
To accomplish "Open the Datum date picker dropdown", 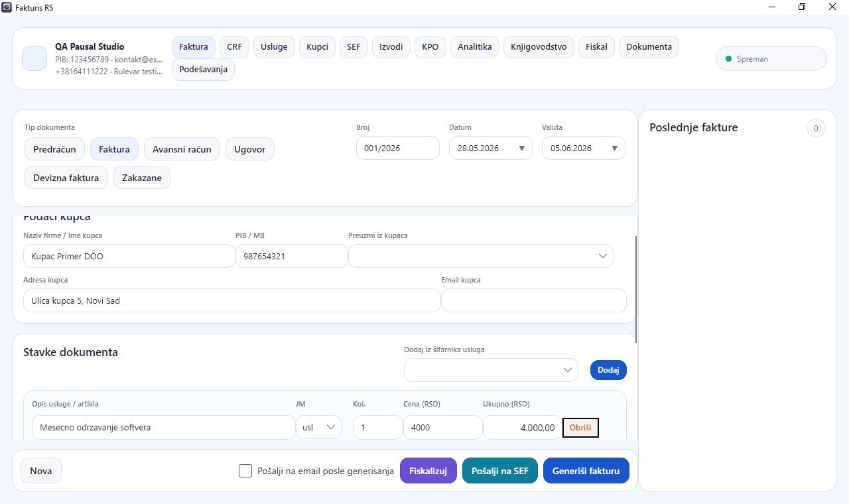I will coord(521,148).
